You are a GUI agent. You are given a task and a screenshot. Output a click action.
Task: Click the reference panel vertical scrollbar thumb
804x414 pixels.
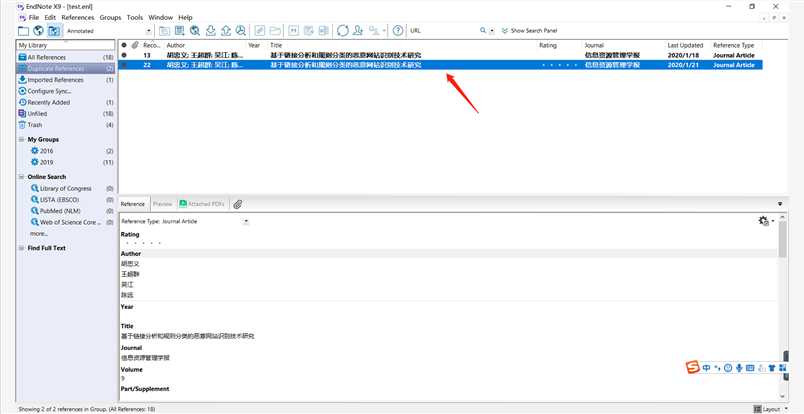[x=782, y=239]
